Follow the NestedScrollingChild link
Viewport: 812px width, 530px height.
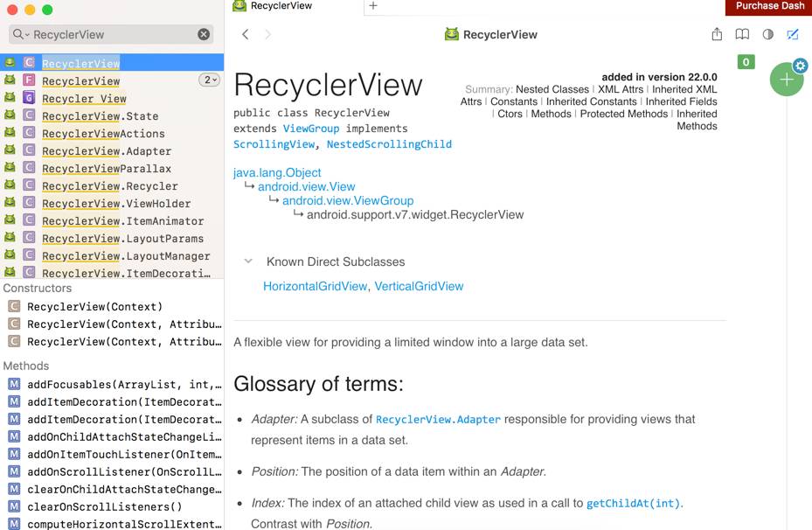coord(389,144)
